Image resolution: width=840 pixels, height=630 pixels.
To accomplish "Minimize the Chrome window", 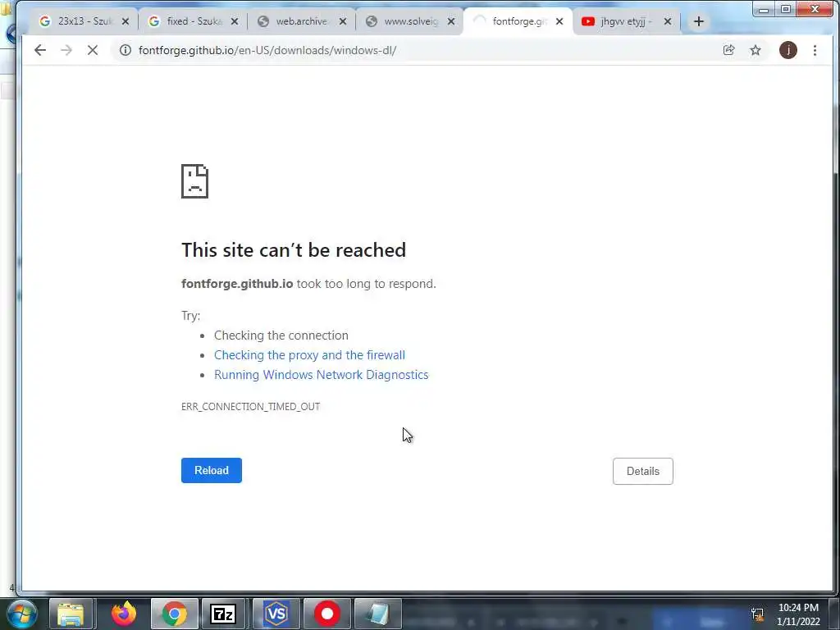I will pos(764,9).
